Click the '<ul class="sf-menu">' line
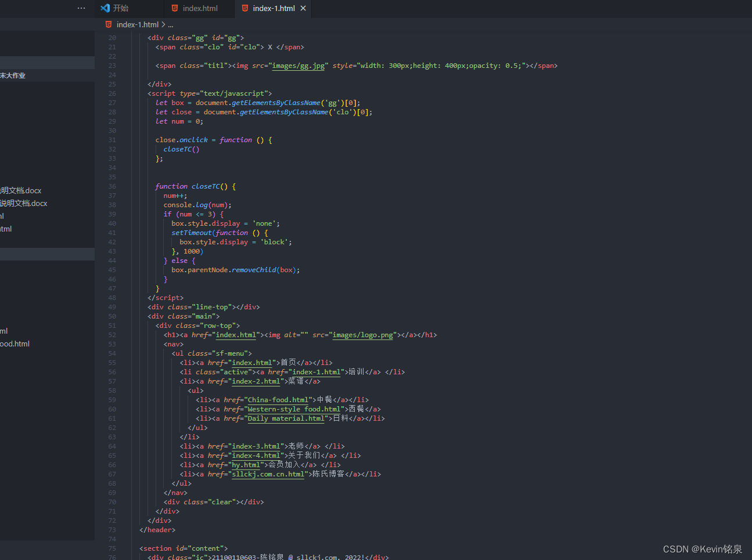The width and height of the screenshot is (752, 560). point(212,353)
